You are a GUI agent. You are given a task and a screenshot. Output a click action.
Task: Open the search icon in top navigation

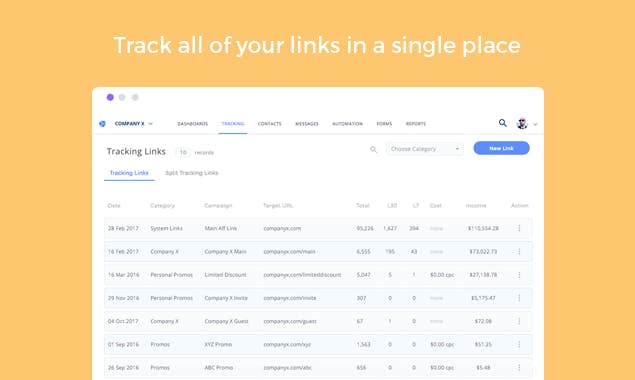503,123
